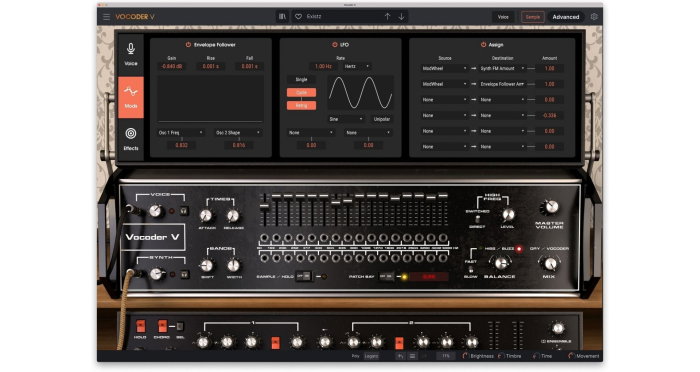
Task: Open the Osc 2 Shape destination dropdown
Action: click(238, 133)
